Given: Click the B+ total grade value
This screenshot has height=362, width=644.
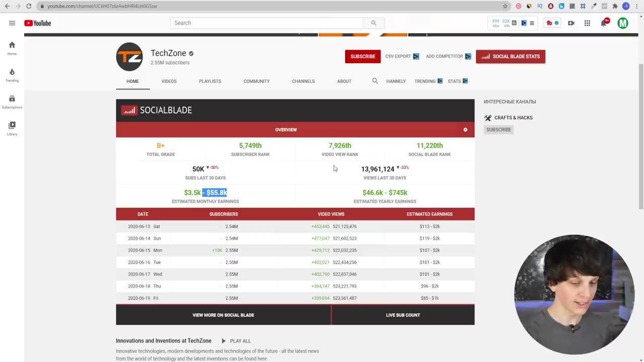Looking at the screenshot, I should 160,145.
